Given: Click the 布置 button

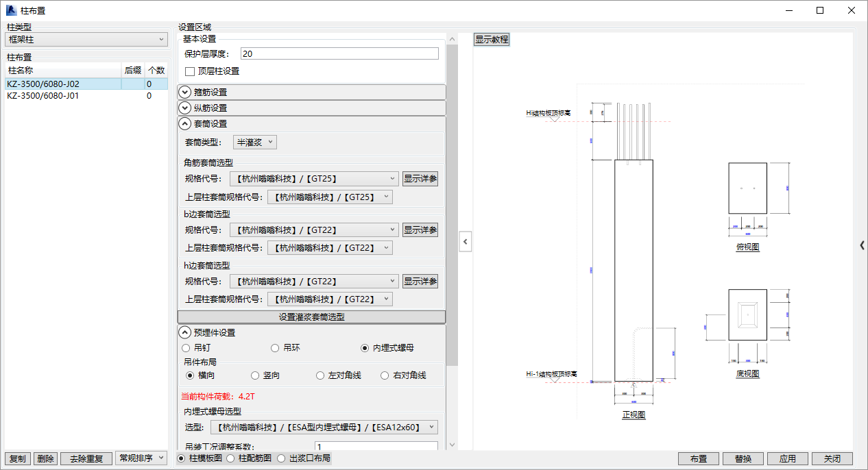Looking at the screenshot, I should [x=699, y=459].
